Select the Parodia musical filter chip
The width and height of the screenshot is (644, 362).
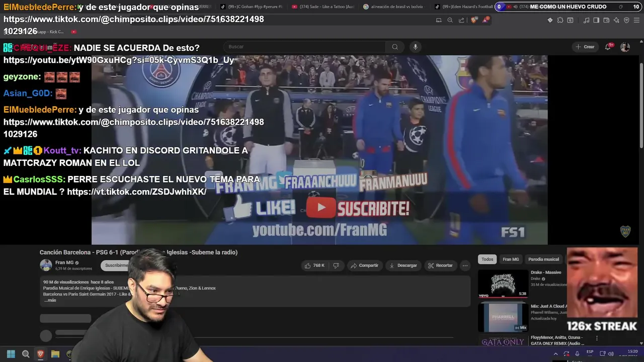click(x=543, y=259)
